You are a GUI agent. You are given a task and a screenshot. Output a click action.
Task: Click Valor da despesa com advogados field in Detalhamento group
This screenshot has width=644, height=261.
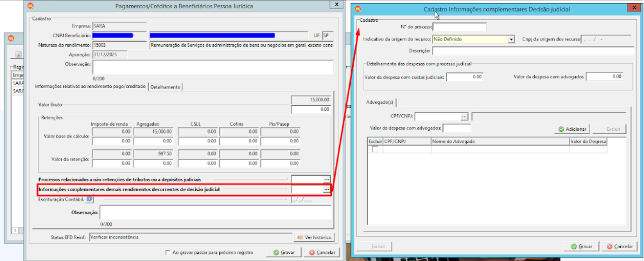pyautogui.click(x=605, y=76)
